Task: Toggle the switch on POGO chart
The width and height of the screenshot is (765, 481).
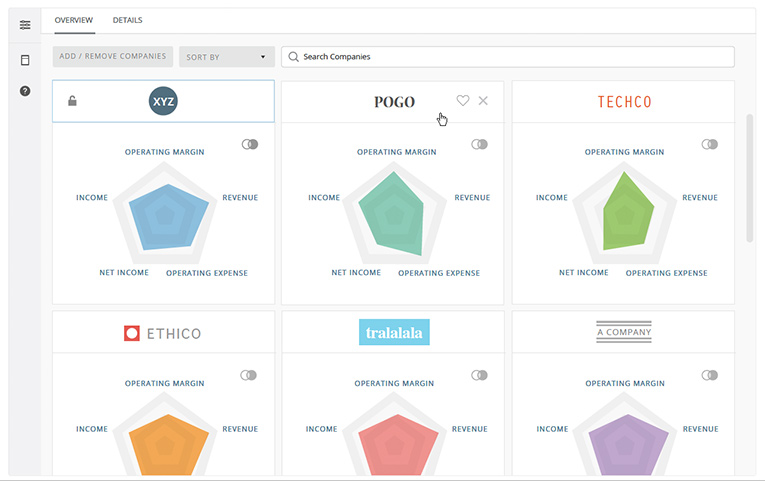Action: tap(479, 144)
